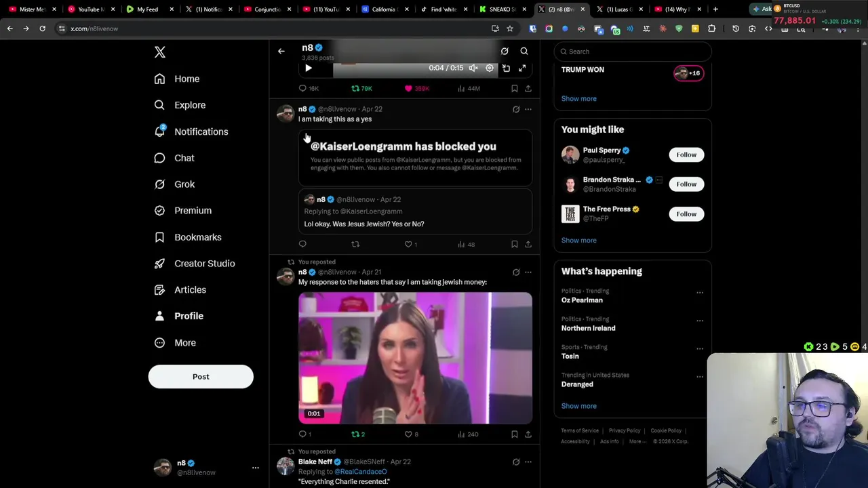The height and width of the screenshot is (488, 868).
Task: Share the 'I am taking this as a yes' post
Action: tap(528, 244)
